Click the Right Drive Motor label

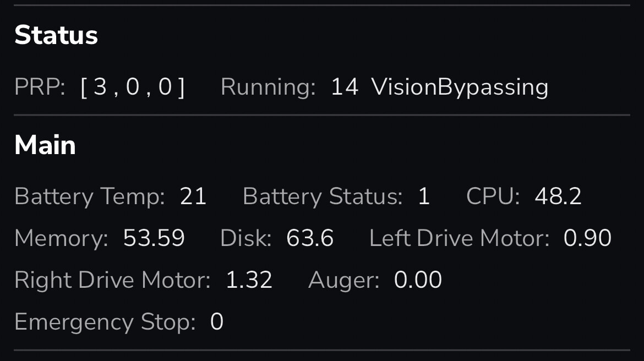coord(112,280)
